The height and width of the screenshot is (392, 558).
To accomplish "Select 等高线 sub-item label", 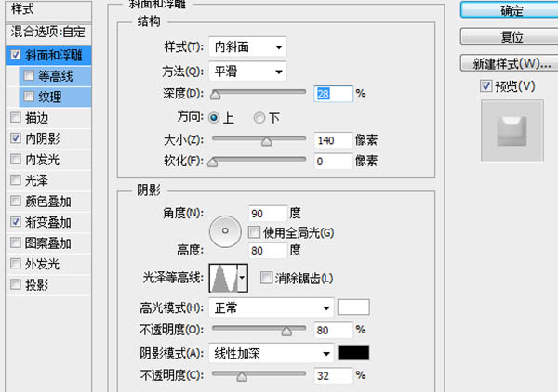I will [56, 76].
